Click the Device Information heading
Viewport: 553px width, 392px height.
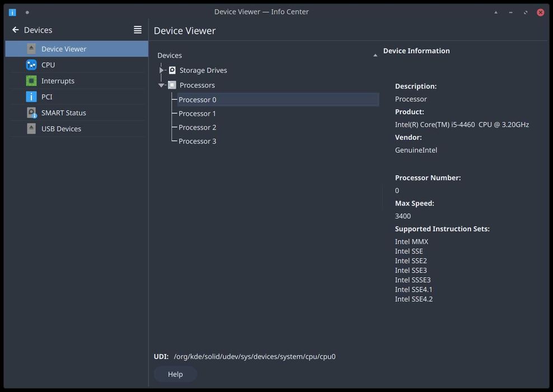[x=416, y=51]
